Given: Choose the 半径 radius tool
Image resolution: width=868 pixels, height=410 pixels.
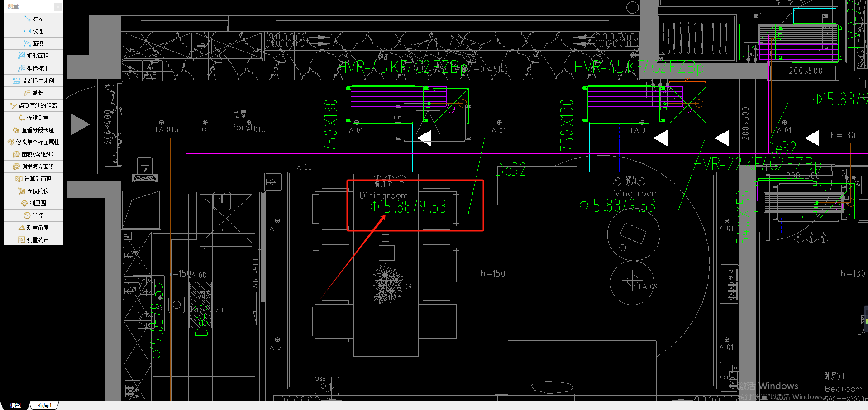Looking at the screenshot, I should coord(33,215).
